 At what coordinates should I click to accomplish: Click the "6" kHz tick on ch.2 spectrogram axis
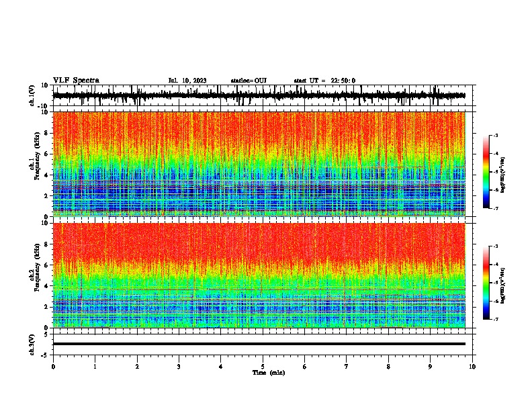(47, 265)
